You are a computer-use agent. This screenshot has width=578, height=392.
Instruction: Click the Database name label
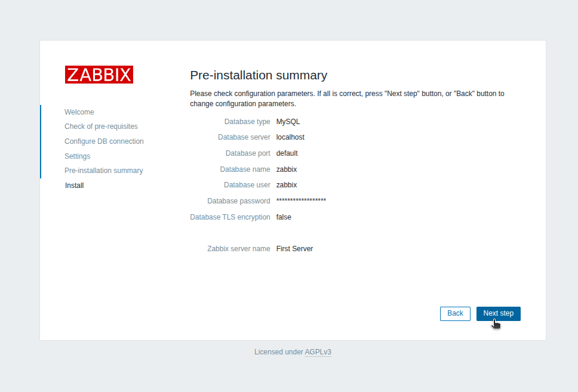click(x=245, y=169)
